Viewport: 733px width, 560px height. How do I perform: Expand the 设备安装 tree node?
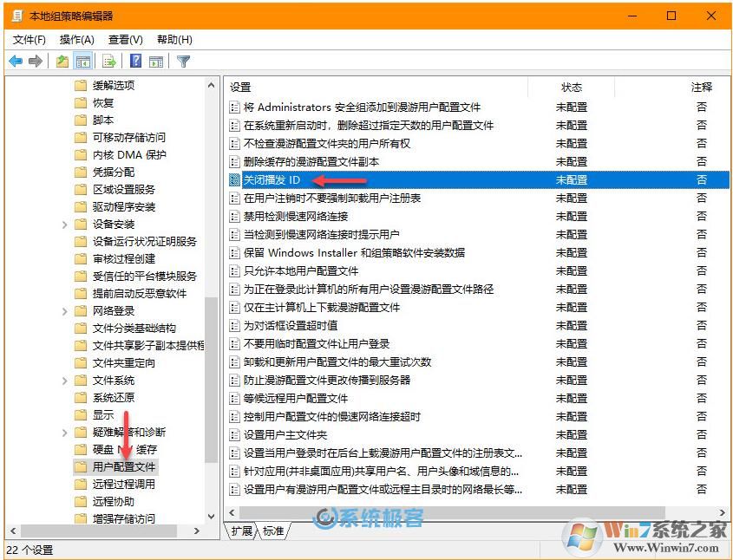click(x=64, y=225)
